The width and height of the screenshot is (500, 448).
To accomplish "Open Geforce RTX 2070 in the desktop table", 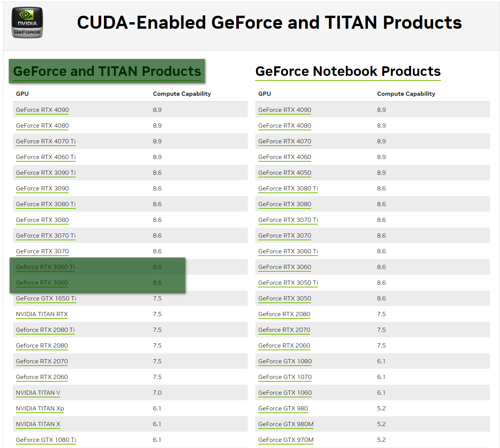I will (42, 361).
